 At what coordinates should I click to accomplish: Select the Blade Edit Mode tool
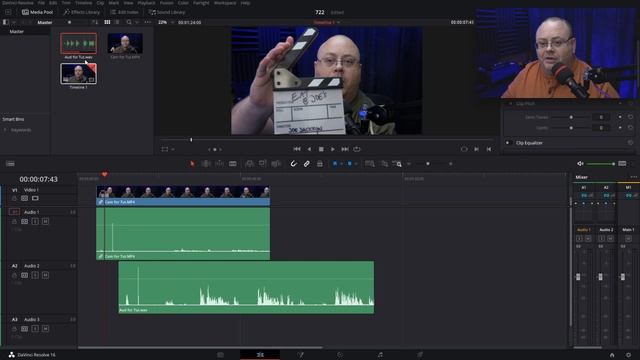tap(233, 164)
